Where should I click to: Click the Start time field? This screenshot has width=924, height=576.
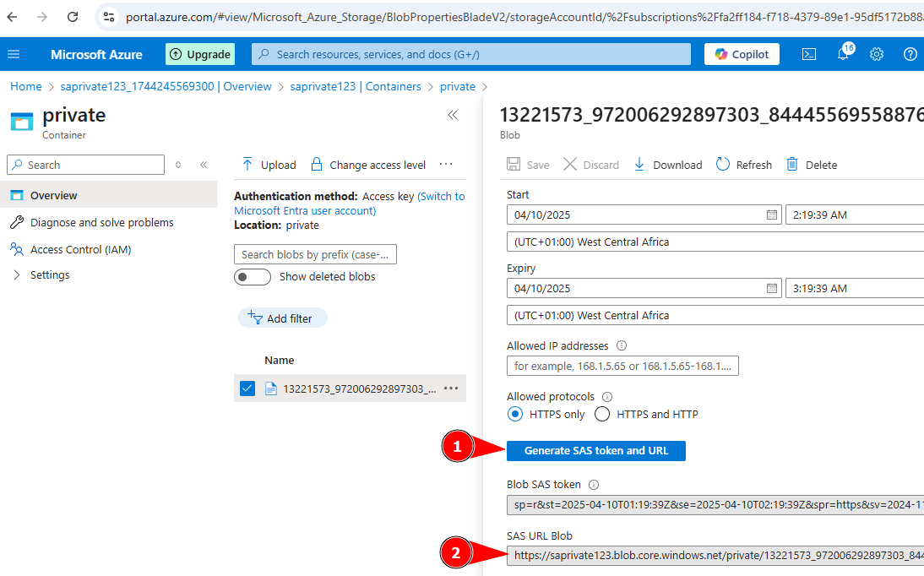855,215
